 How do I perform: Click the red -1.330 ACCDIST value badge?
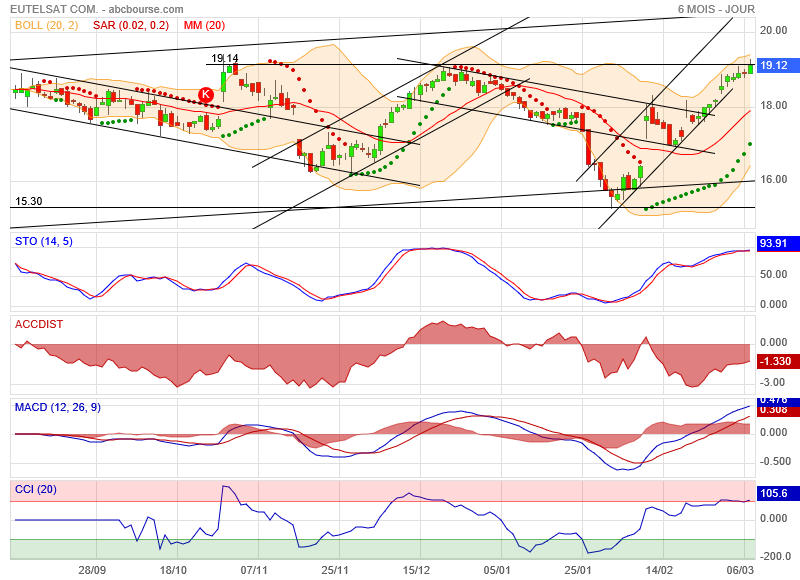point(776,361)
